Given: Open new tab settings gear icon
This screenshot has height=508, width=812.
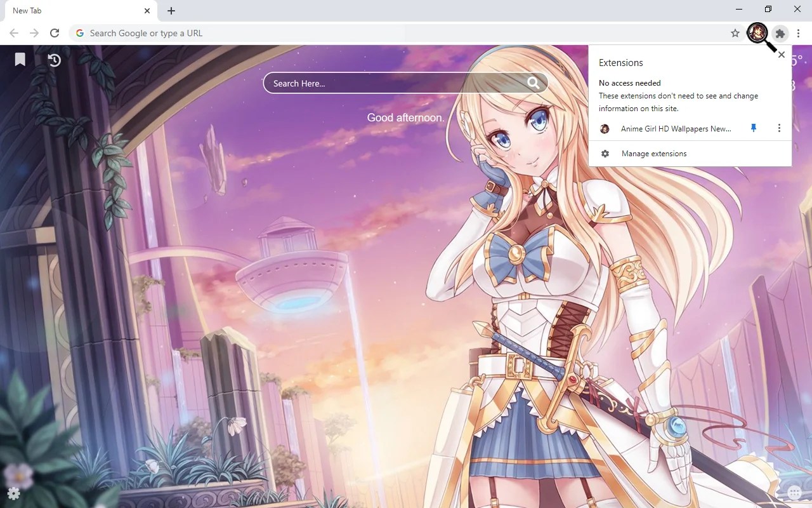Looking at the screenshot, I should [x=13, y=493].
